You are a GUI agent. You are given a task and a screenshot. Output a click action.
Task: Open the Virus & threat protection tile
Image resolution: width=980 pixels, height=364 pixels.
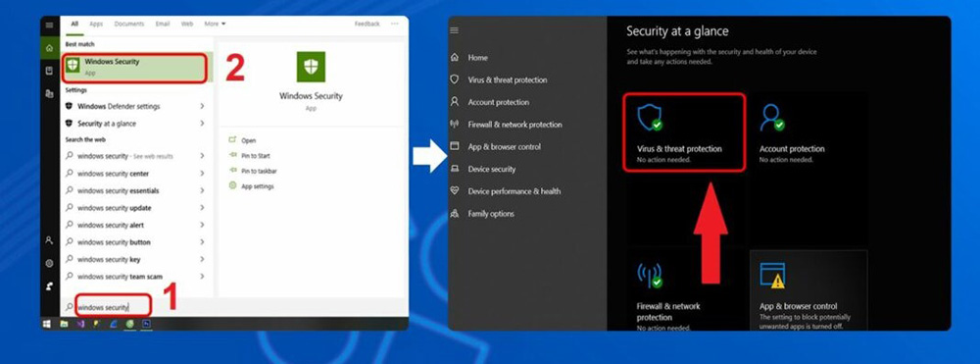[x=684, y=132]
